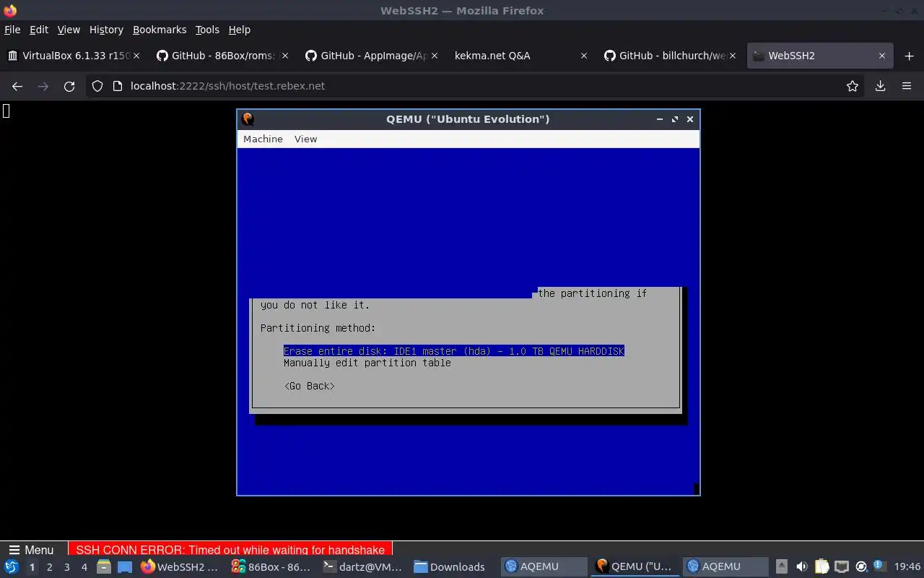Reload the current page
This screenshot has height=578, width=924.
coord(69,86)
